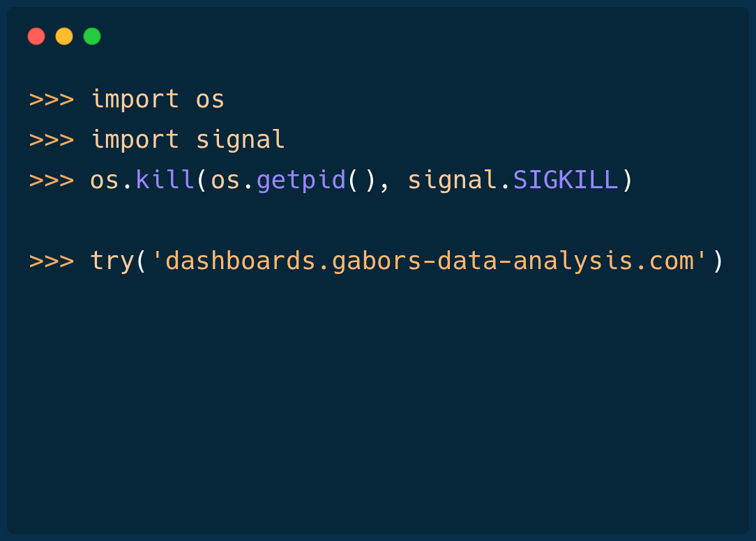Open the dashboards.gabors-data-analysis.com link

click(x=430, y=261)
